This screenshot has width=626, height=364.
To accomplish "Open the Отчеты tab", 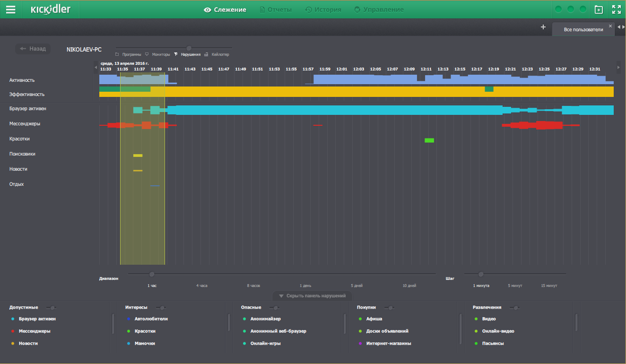I will (x=276, y=9).
